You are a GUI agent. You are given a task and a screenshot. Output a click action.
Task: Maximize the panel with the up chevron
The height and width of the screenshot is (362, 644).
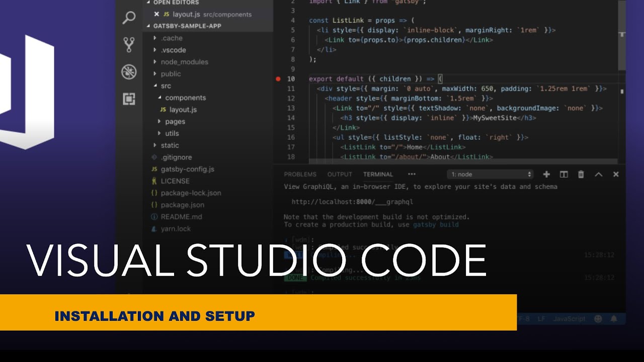coord(598,174)
